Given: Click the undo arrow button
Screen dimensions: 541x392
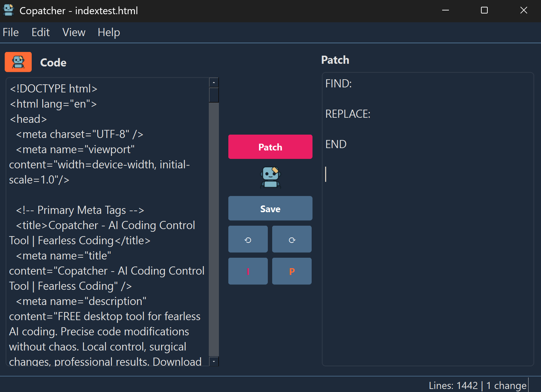Looking at the screenshot, I should [x=248, y=239].
